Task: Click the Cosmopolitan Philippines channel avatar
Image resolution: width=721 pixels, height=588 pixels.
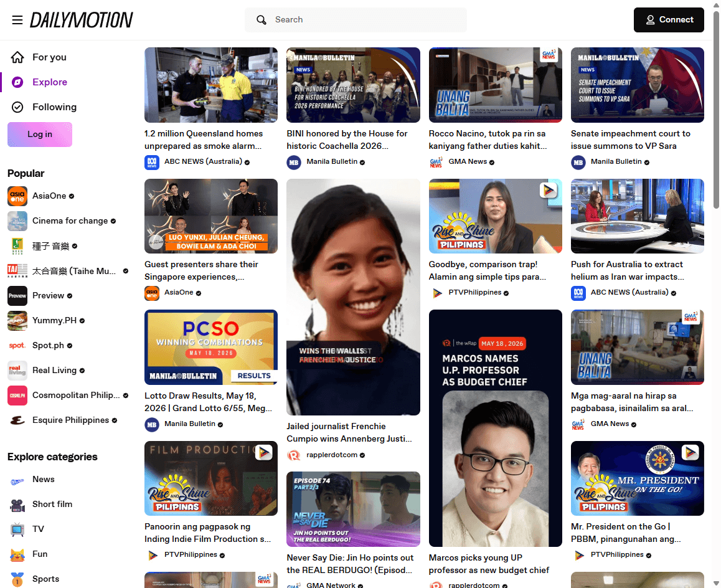Action: pos(17,396)
